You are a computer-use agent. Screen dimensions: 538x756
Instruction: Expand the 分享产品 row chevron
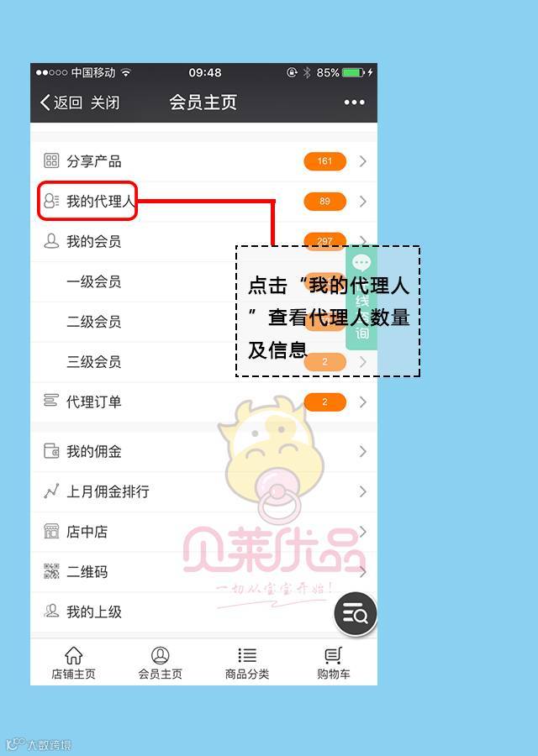click(x=363, y=161)
